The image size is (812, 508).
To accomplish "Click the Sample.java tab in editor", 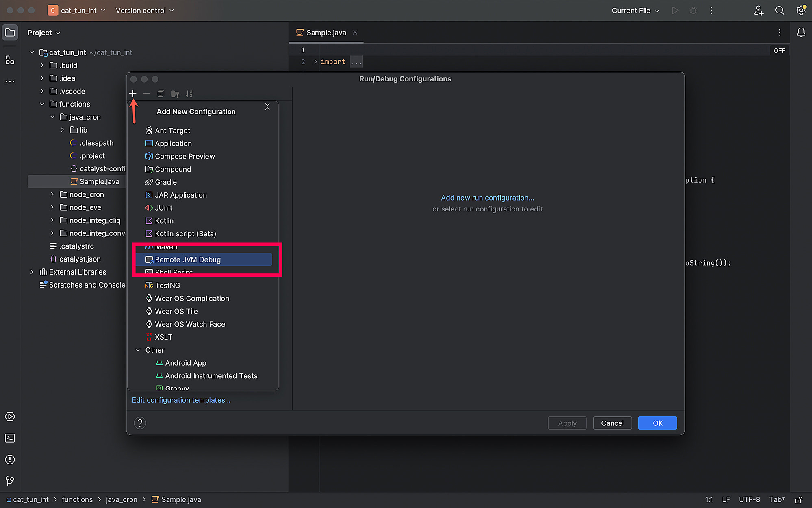I will pyautogui.click(x=326, y=32).
